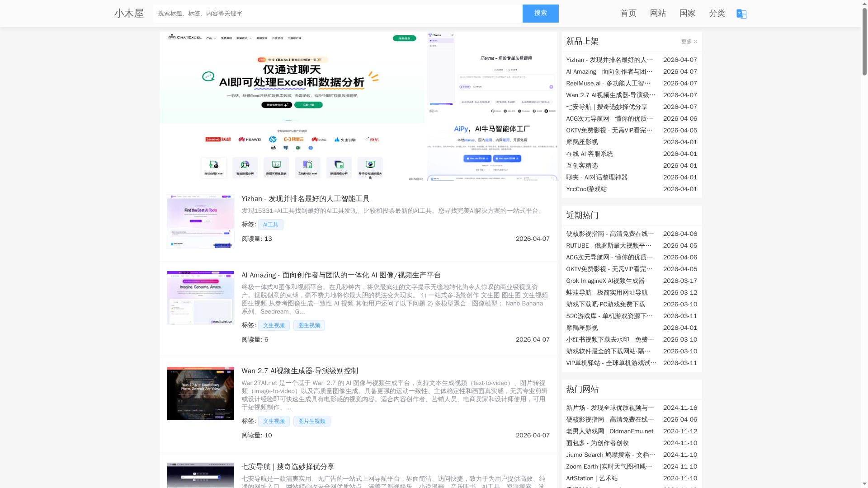Open the 分类 menu item
Viewport: 868px width, 488px height.
tap(717, 13)
